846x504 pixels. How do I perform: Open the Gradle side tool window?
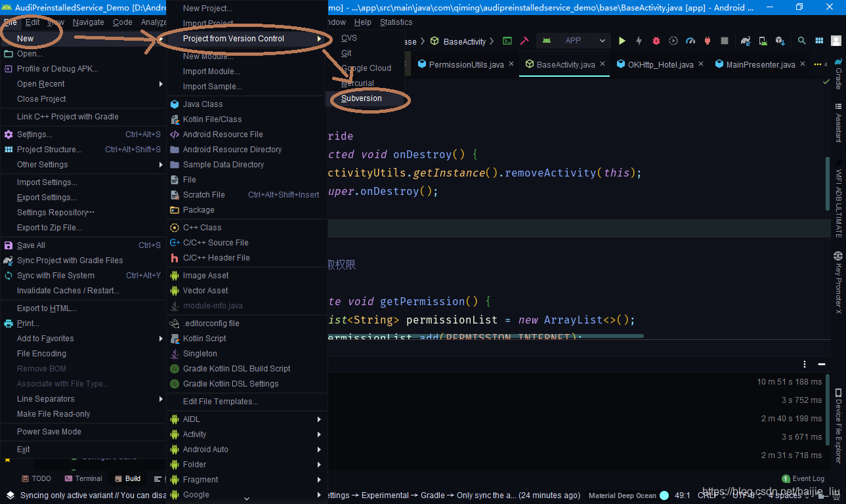click(838, 73)
